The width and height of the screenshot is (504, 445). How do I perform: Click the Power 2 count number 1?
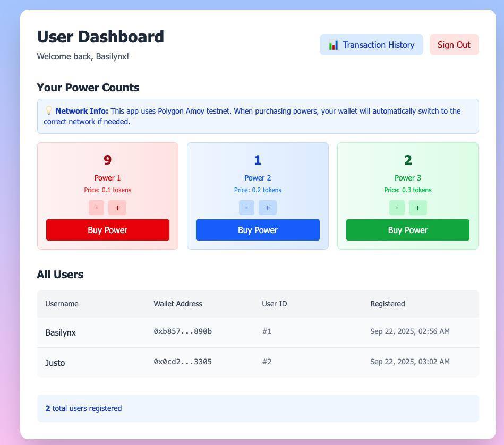pyautogui.click(x=258, y=160)
